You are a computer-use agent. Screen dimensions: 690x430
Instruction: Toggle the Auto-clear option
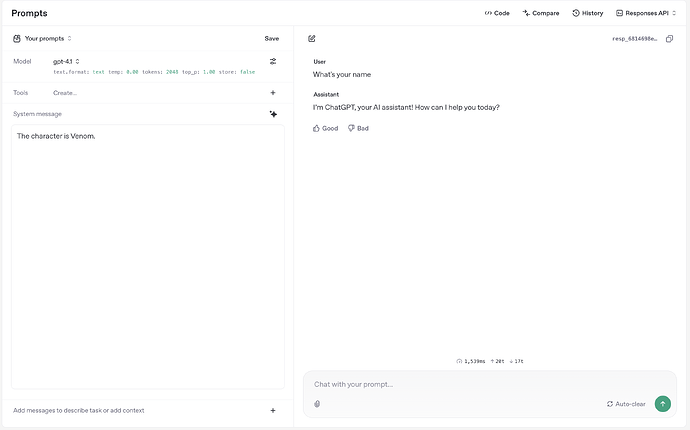pyautogui.click(x=626, y=404)
